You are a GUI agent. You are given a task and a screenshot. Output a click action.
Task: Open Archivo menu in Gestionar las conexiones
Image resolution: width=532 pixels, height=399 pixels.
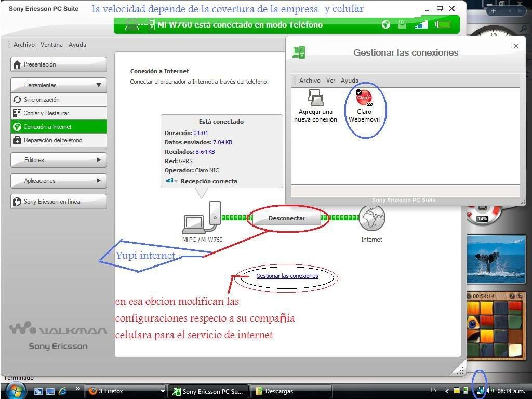tap(310, 81)
